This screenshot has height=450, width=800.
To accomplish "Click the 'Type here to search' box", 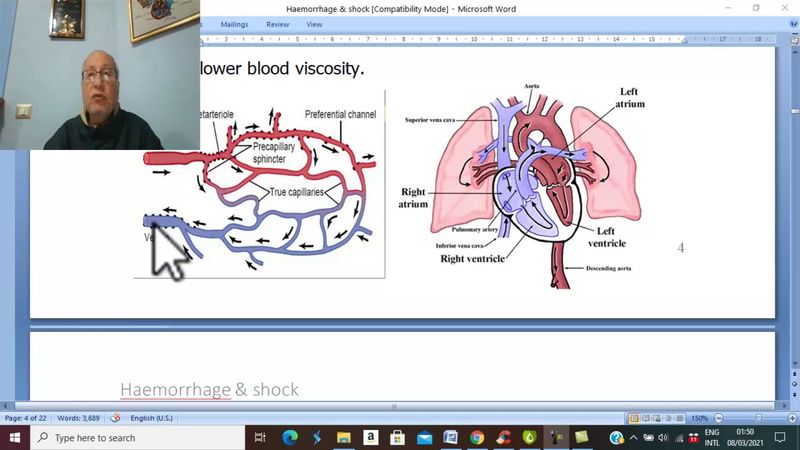I will point(138,438).
